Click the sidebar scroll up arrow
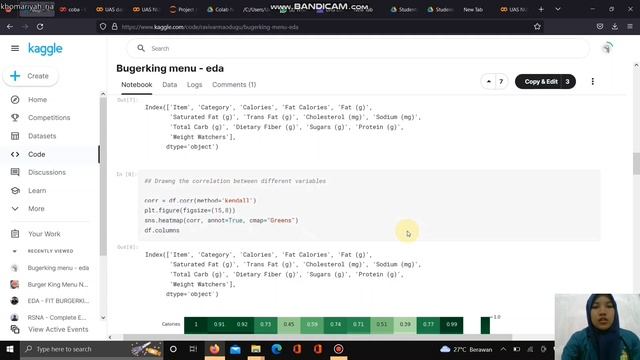The height and width of the screenshot is (360, 640). tap(103, 94)
